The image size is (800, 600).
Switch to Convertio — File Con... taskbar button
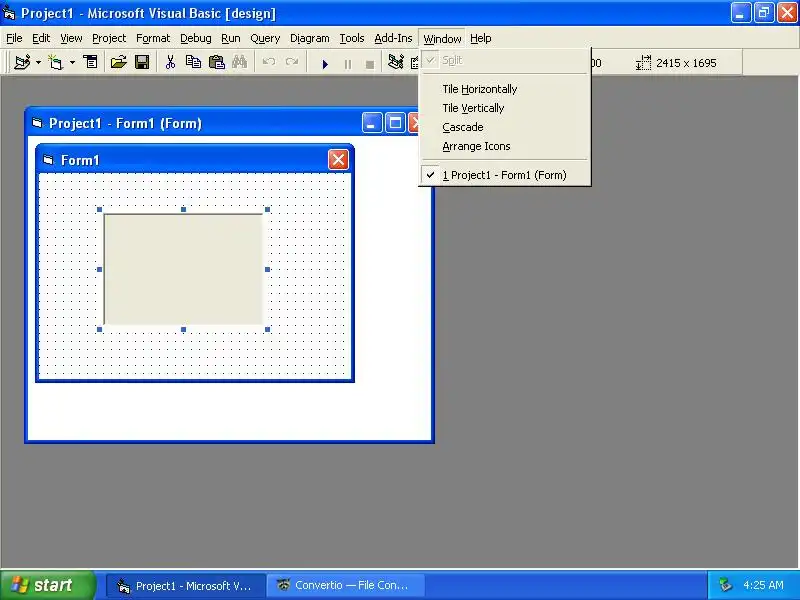(x=345, y=586)
